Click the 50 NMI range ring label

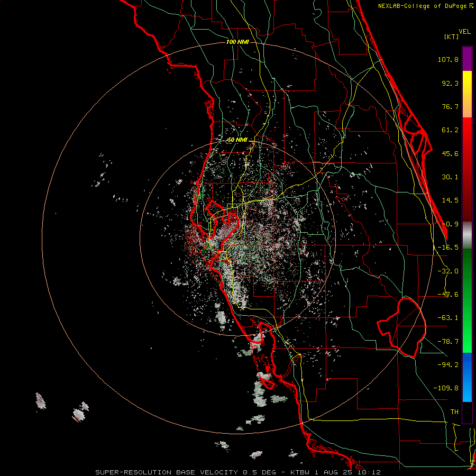pyautogui.click(x=237, y=140)
